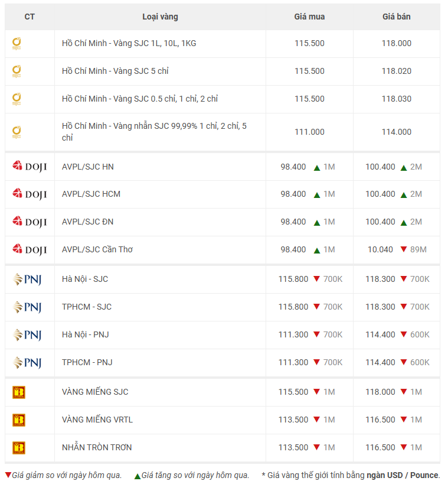Click the SJC logo in the Vàng SJC 1L, 10L, 1KG row
The height and width of the screenshot is (494, 448).
coord(17,44)
